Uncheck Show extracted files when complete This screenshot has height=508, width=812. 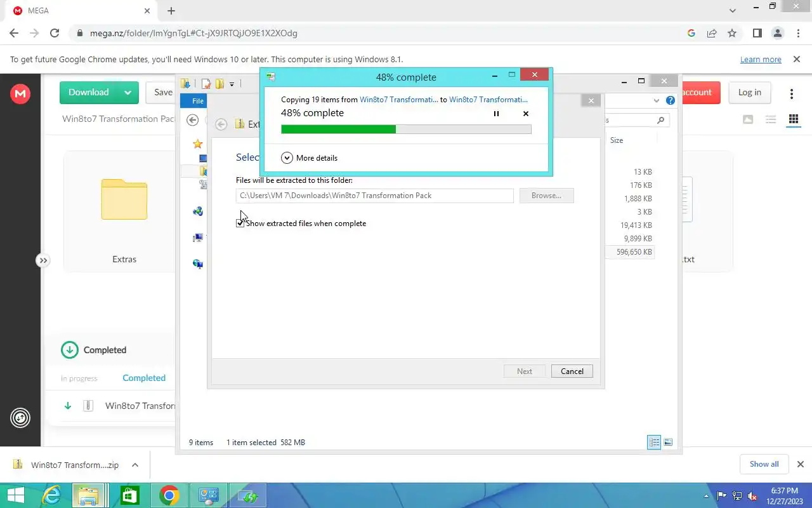(240, 224)
